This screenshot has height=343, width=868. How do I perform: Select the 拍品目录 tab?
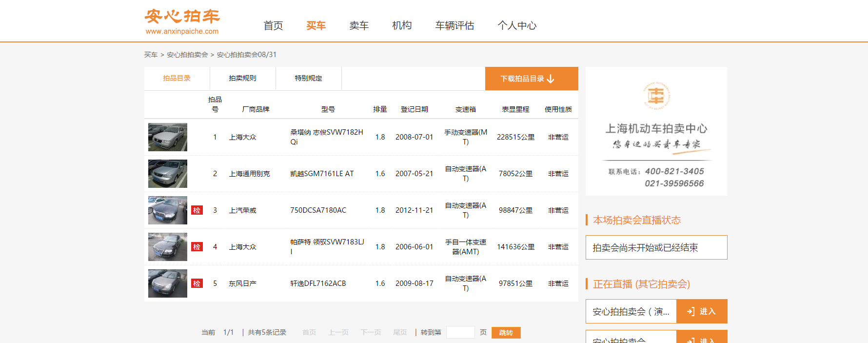click(x=177, y=78)
